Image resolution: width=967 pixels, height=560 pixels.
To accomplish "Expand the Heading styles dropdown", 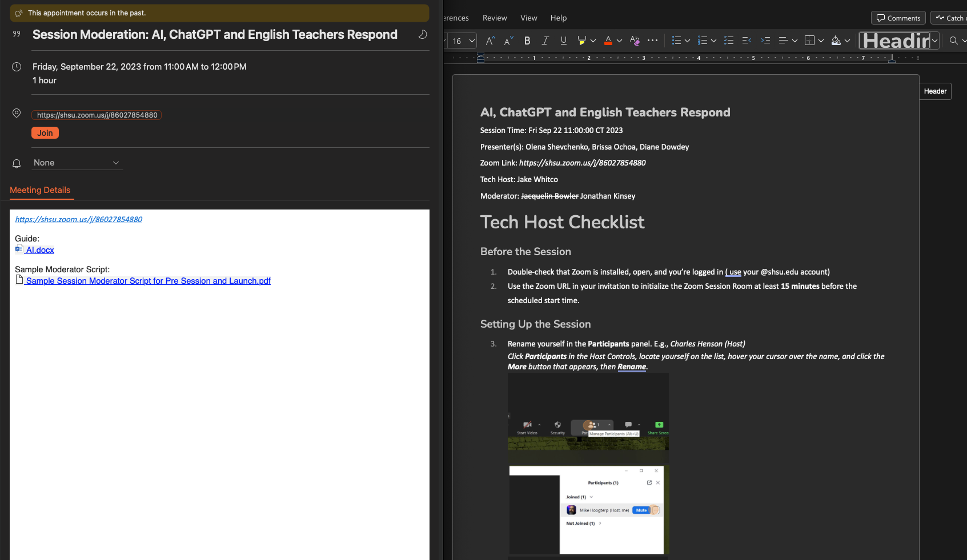I will tap(934, 41).
